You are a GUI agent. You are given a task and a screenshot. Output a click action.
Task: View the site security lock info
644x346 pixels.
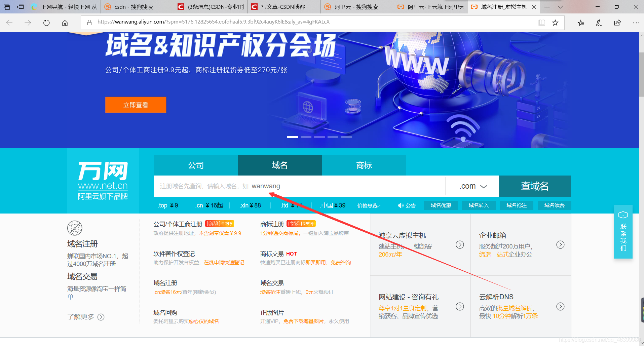[x=89, y=23]
